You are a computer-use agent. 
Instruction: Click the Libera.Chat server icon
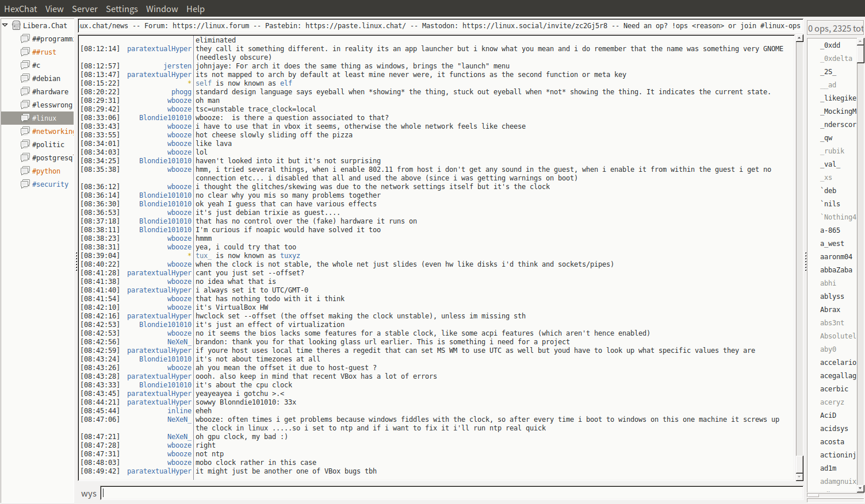(x=16, y=25)
